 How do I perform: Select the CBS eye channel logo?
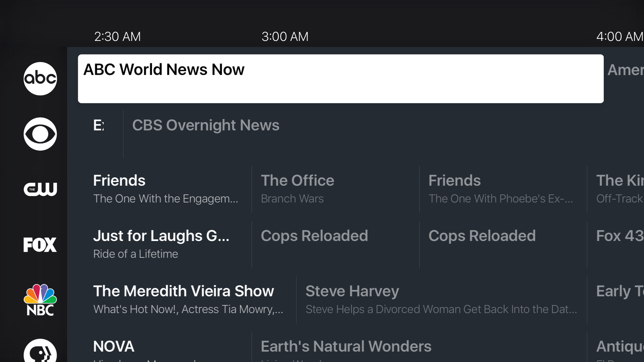[40, 134]
